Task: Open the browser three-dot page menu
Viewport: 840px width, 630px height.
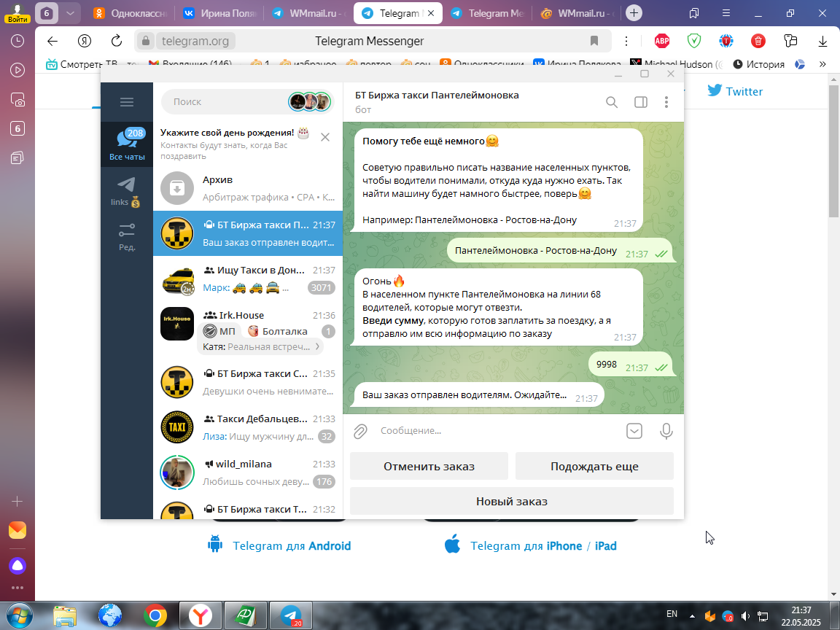Action: (626, 41)
